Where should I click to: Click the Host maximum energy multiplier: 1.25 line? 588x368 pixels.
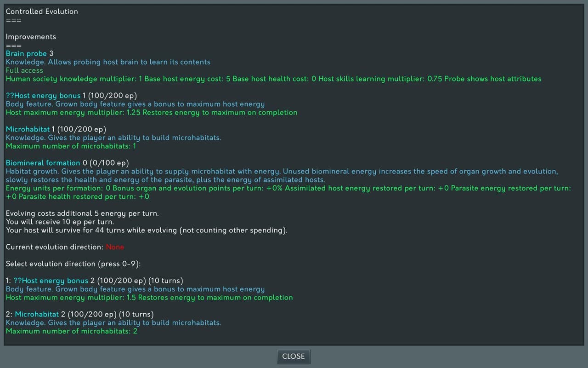click(x=152, y=113)
